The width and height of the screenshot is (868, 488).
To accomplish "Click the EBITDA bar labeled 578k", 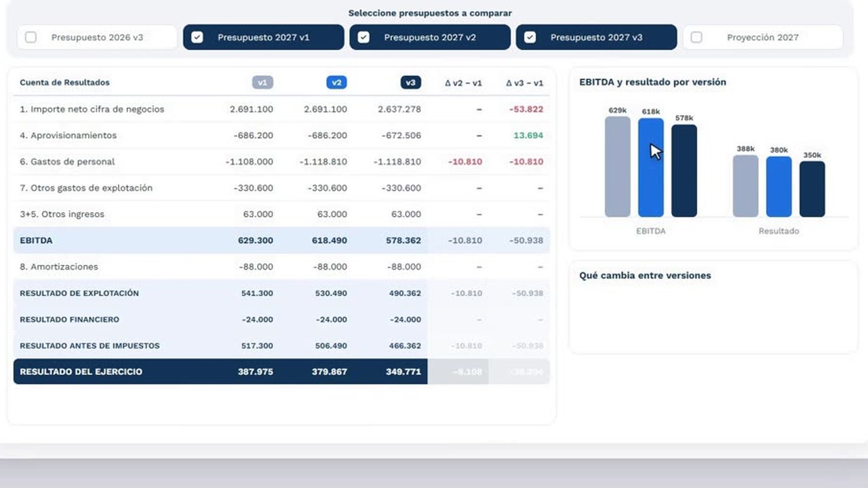I will (684, 171).
